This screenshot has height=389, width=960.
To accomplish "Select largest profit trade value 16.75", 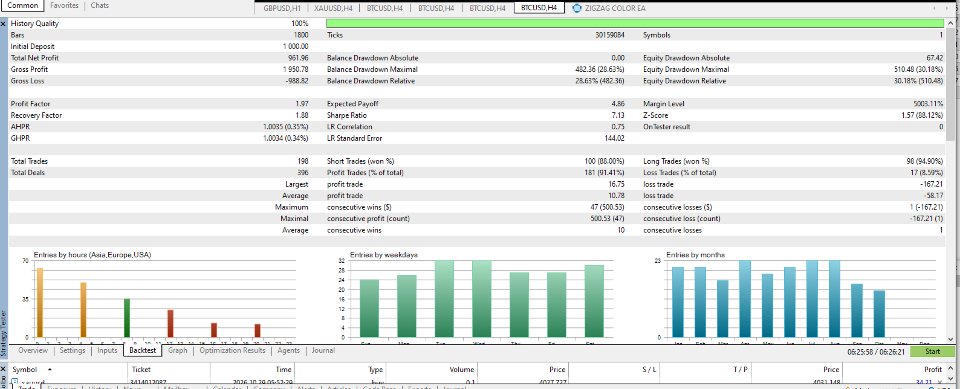I will (616, 184).
